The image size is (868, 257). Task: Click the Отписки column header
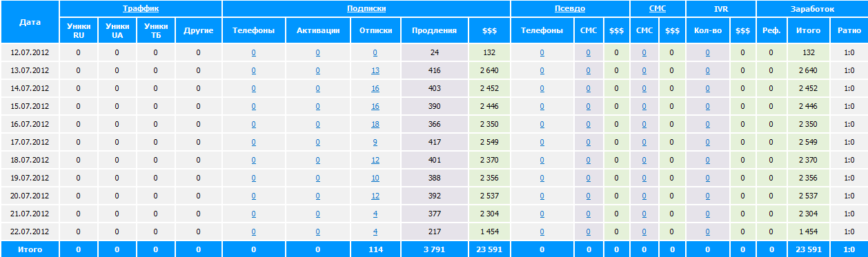[x=375, y=30]
